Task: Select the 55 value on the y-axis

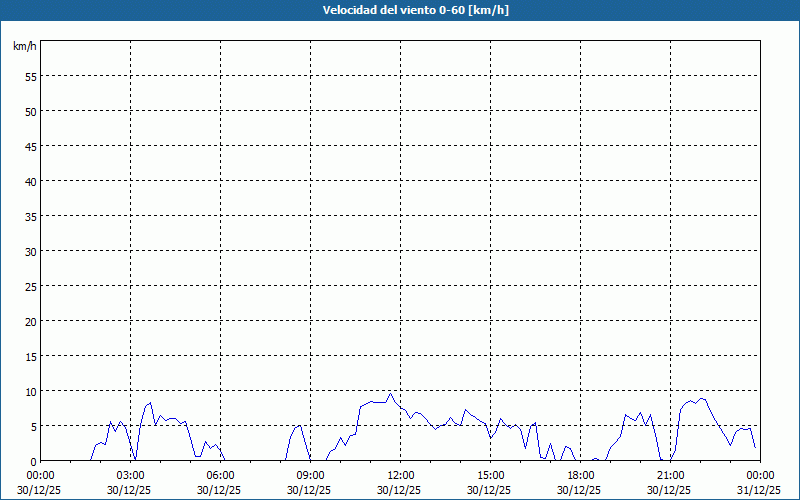Action: pos(30,76)
